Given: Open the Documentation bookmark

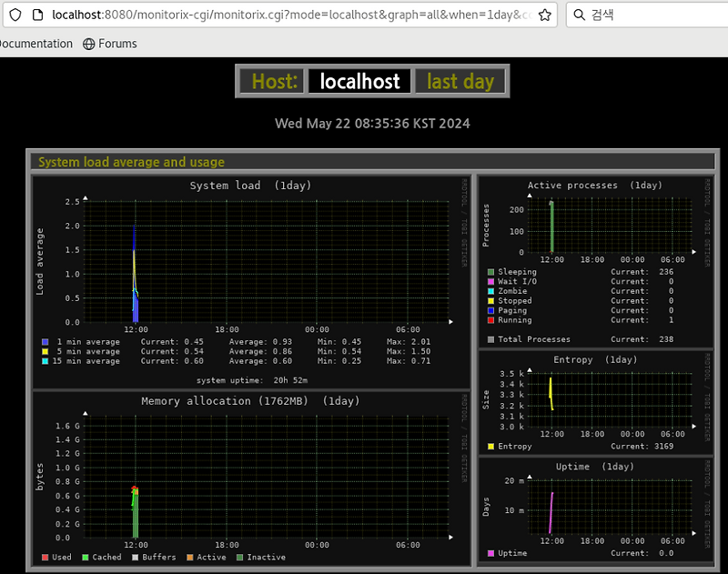Looking at the screenshot, I should point(36,44).
